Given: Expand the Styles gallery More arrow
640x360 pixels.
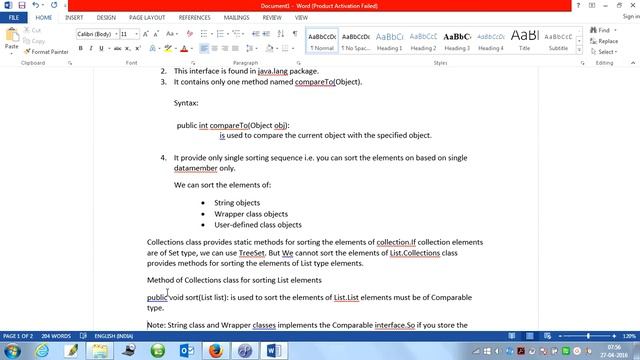Looking at the screenshot, I should pos(579,50).
